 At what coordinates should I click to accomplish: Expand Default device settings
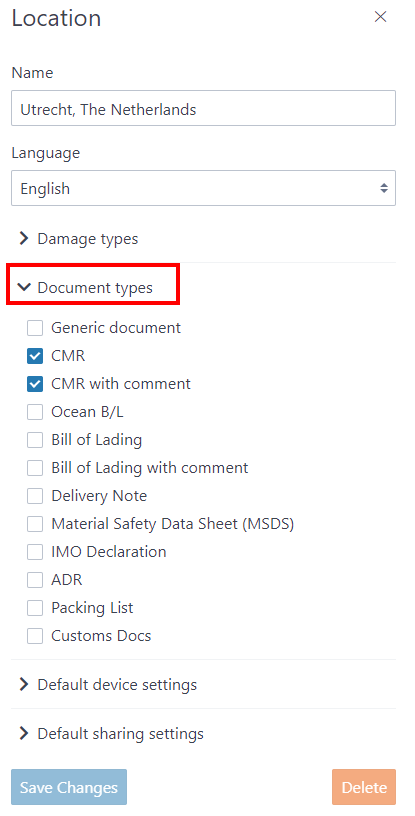(107, 684)
